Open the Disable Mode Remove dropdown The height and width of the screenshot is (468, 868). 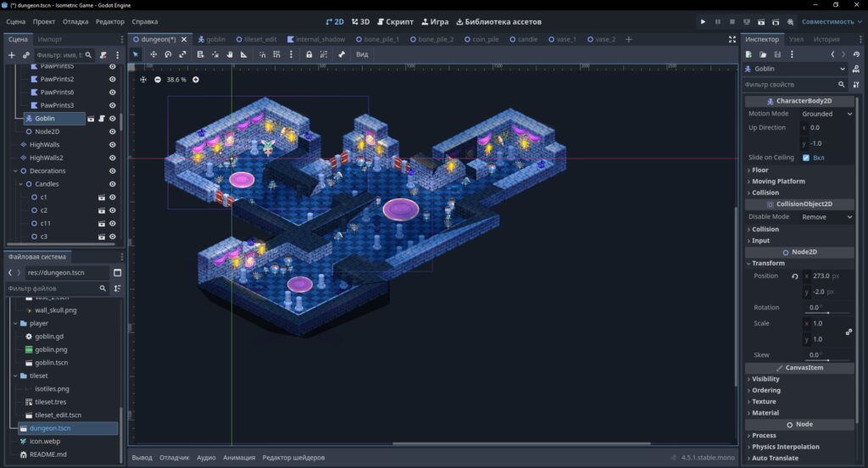click(826, 217)
